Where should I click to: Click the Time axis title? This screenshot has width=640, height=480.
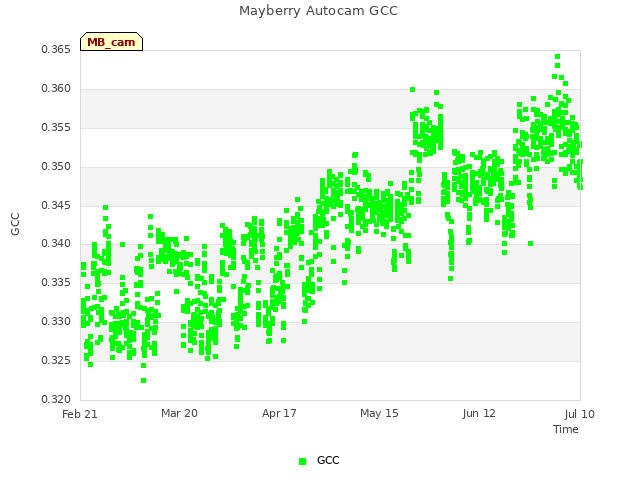pos(566,429)
